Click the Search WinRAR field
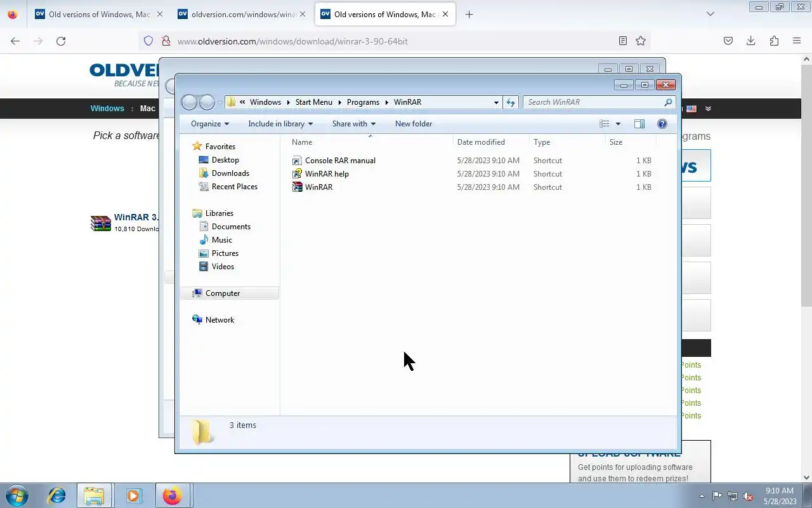Image resolution: width=812 pixels, height=508 pixels. click(x=599, y=102)
